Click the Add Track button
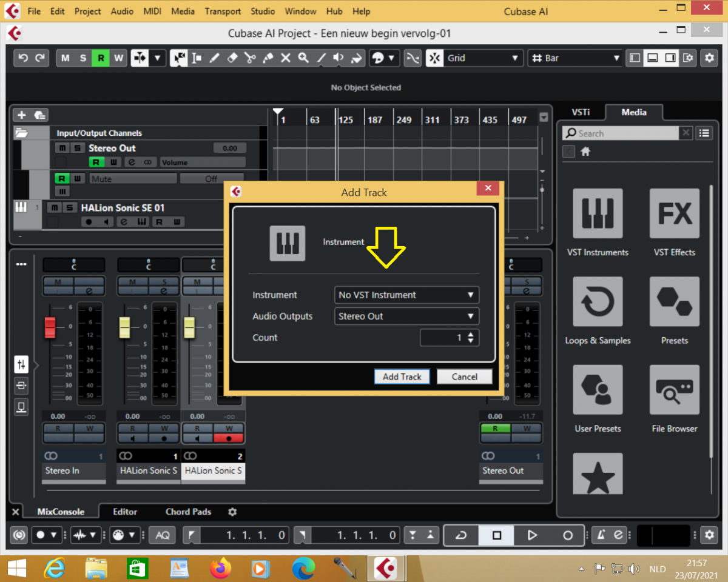The height and width of the screenshot is (582, 728). click(x=402, y=376)
